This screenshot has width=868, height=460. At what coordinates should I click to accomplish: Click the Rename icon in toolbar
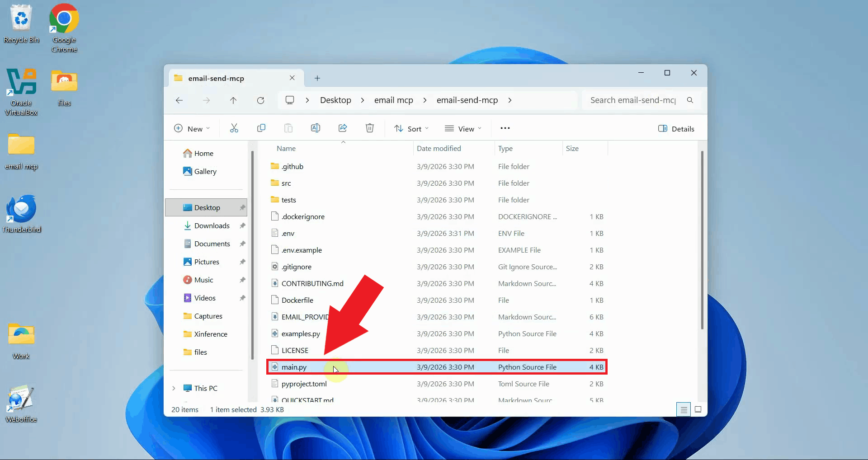[x=316, y=128]
